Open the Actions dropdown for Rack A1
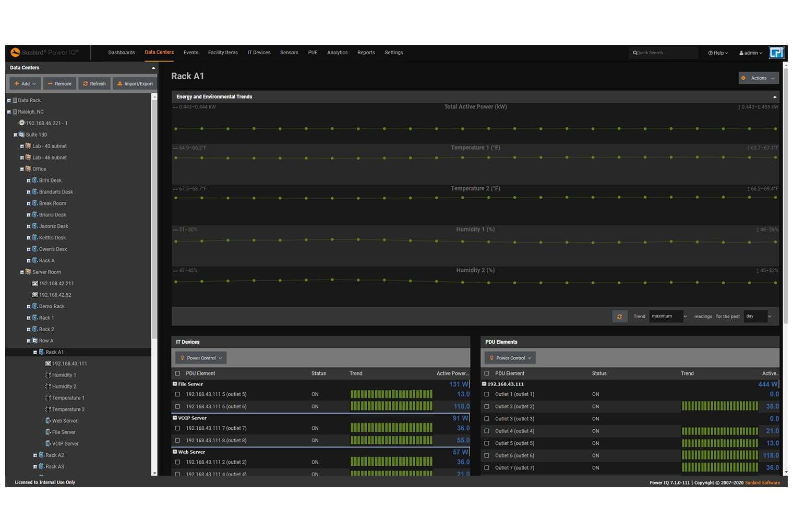793x532 pixels. pyautogui.click(x=759, y=78)
